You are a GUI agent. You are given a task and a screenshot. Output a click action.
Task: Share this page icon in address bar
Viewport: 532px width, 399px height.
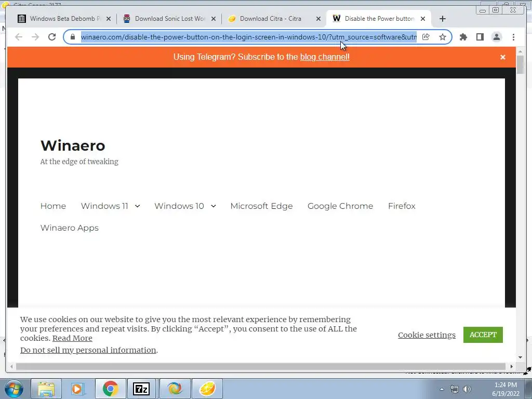pyautogui.click(x=426, y=37)
